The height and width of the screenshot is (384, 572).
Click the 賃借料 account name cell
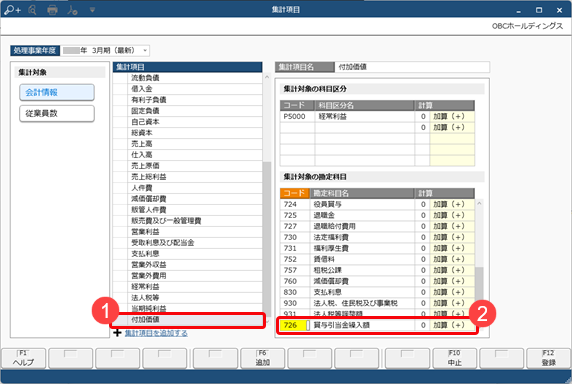[x=362, y=259]
